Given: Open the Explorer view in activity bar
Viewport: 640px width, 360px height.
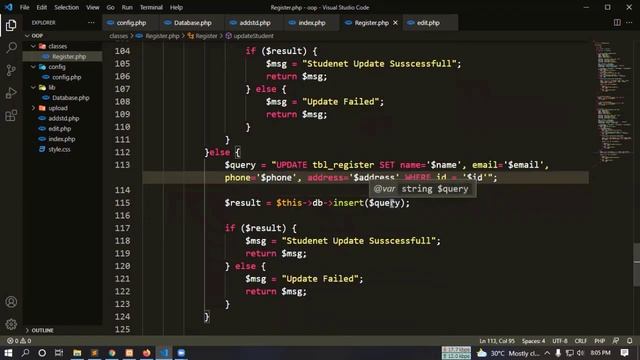Looking at the screenshot, I should pos(11,25).
